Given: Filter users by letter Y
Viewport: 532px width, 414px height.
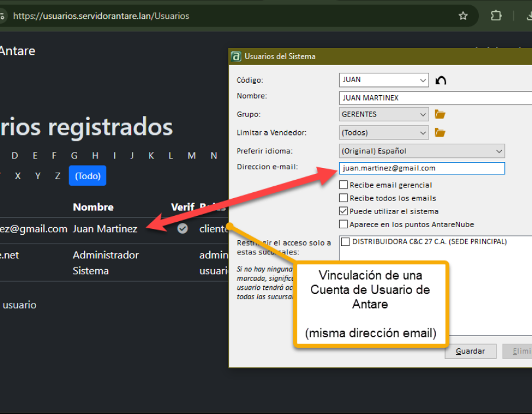Looking at the screenshot, I should point(38,176).
